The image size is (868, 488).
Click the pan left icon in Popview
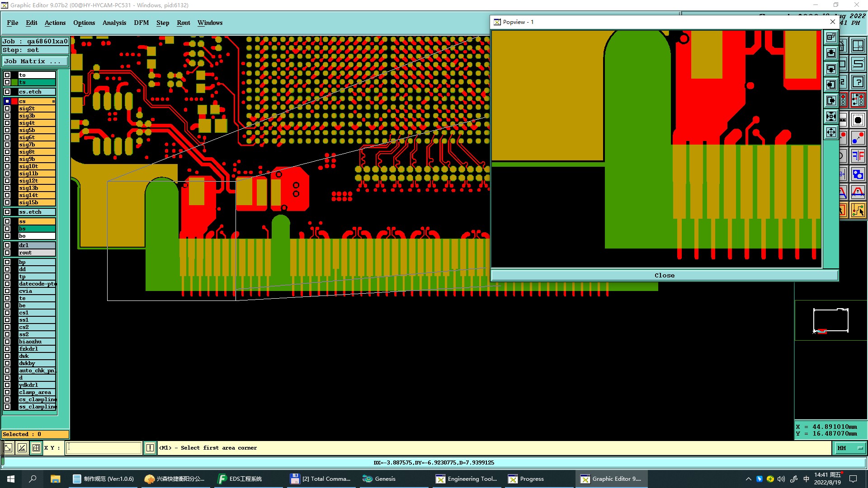coord(831,85)
